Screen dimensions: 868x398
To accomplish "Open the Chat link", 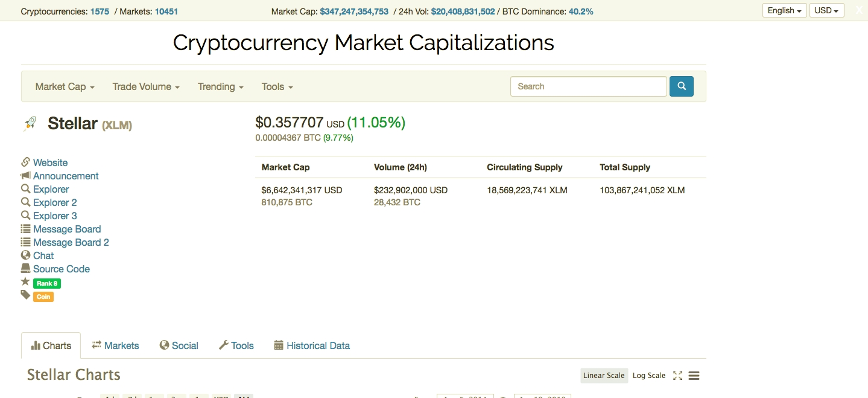I will click(43, 255).
